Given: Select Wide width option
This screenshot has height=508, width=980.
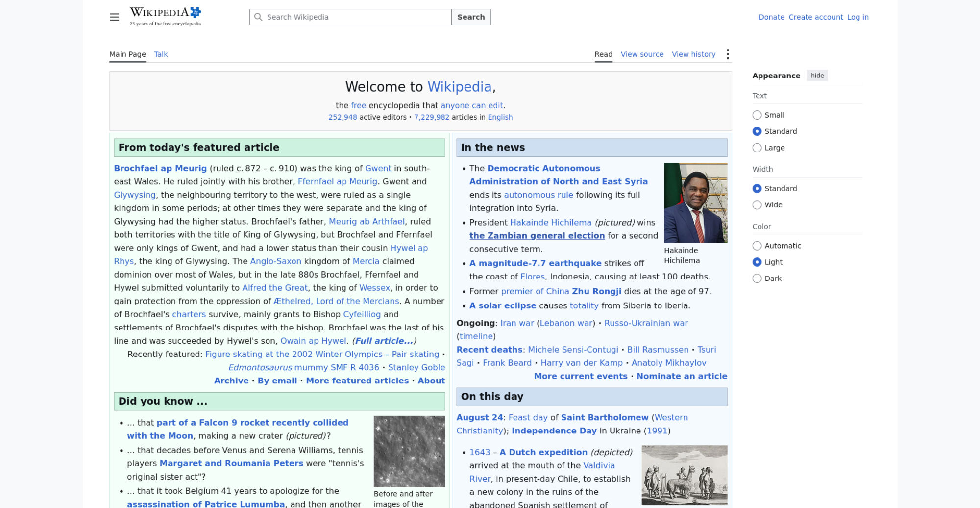Looking at the screenshot, I should coord(757,205).
